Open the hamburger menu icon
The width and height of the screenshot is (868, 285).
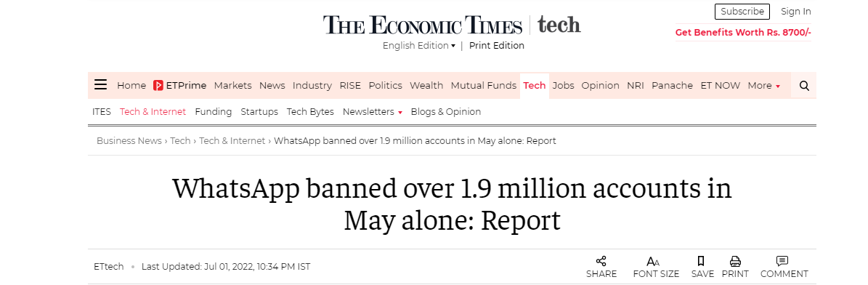pyautogui.click(x=100, y=85)
